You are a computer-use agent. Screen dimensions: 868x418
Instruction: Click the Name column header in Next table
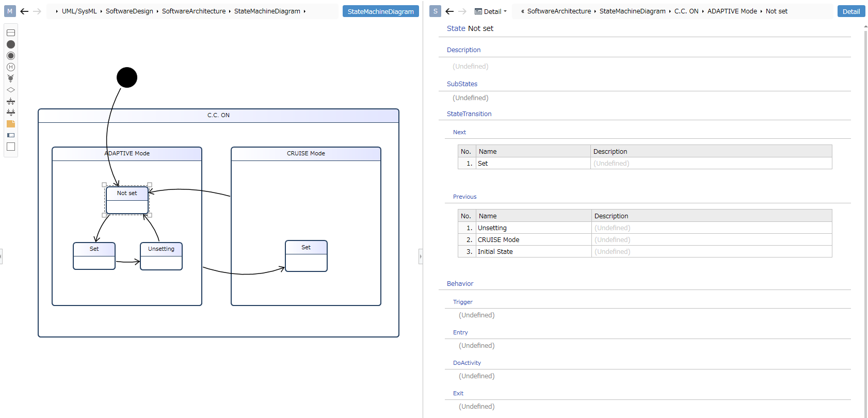pos(533,151)
